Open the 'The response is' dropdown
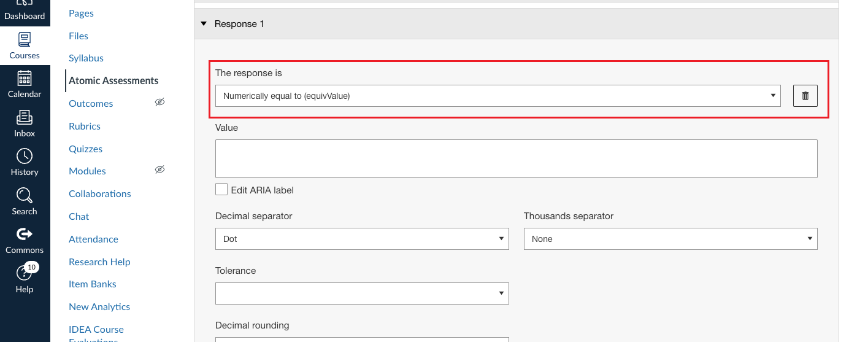 (x=497, y=96)
